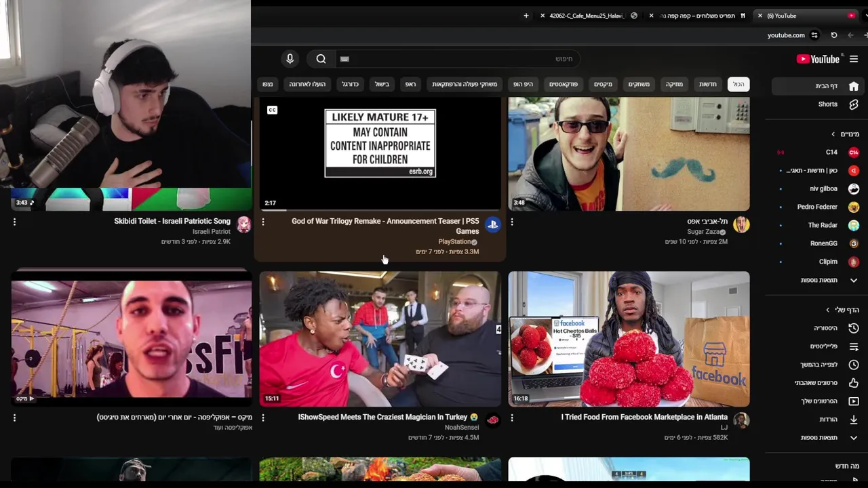Select the Recently uploaded (הועלו לאחרונה) chip

(x=308, y=84)
